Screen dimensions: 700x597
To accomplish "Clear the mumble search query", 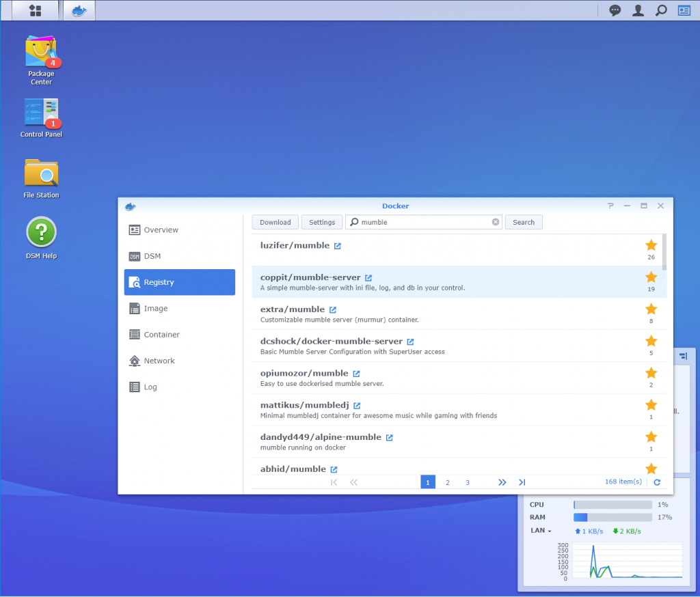I will point(497,222).
